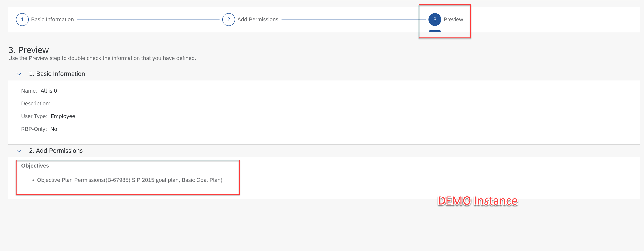Image resolution: width=644 pixels, height=251 pixels.
Task: Open the Preview wizard step label
Action: 453,20
